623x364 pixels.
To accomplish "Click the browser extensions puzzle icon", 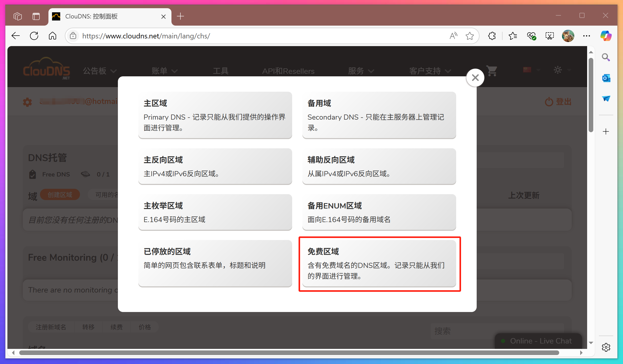I will tap(492, 36).
